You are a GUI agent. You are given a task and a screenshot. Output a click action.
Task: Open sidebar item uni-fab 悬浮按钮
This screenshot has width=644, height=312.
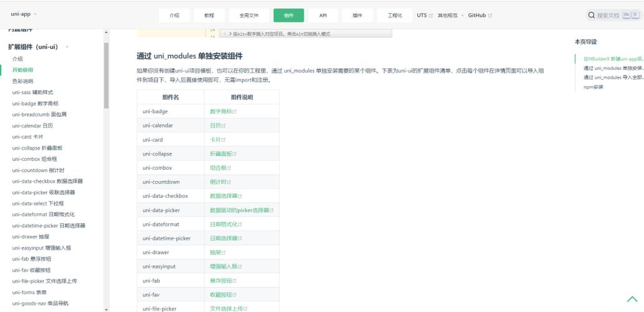[x=32, y=258]
